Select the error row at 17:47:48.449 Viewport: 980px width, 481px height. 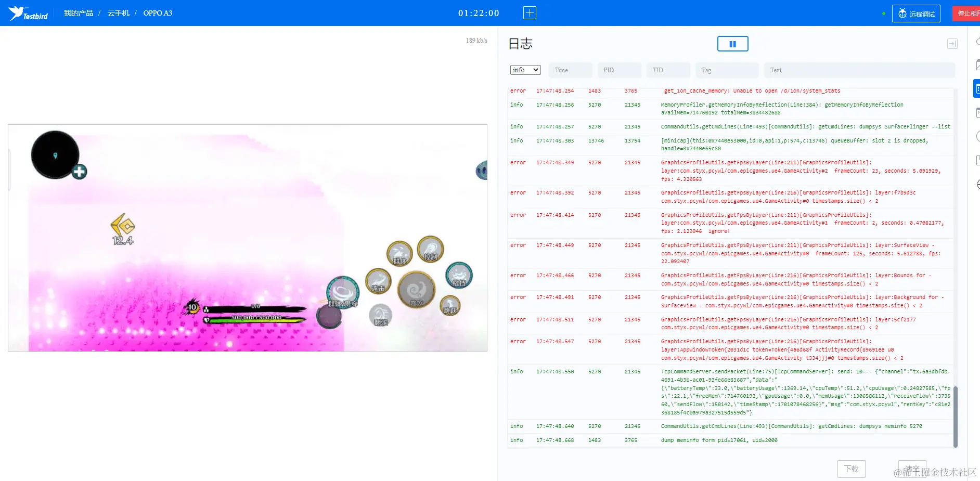coord(731,253)
